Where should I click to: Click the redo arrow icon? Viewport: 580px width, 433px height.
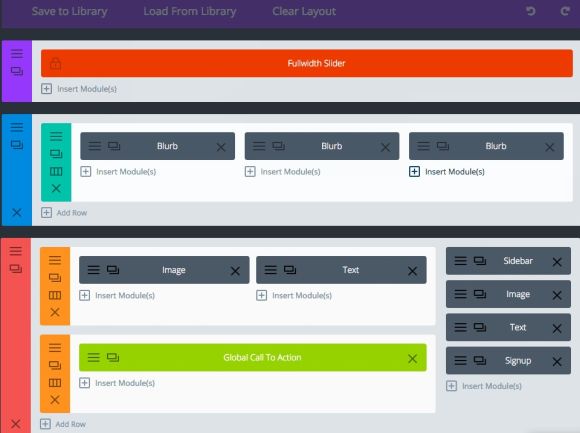pos(565,11)
